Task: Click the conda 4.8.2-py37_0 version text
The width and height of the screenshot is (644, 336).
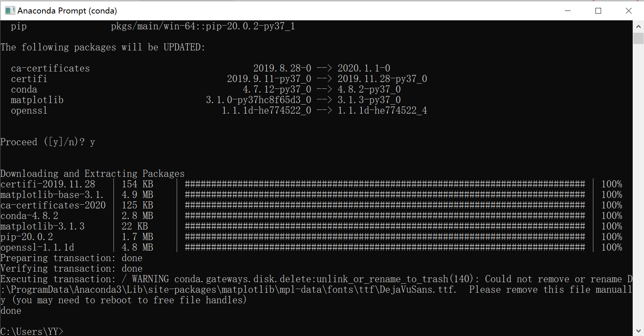Action: pos(369,90)
